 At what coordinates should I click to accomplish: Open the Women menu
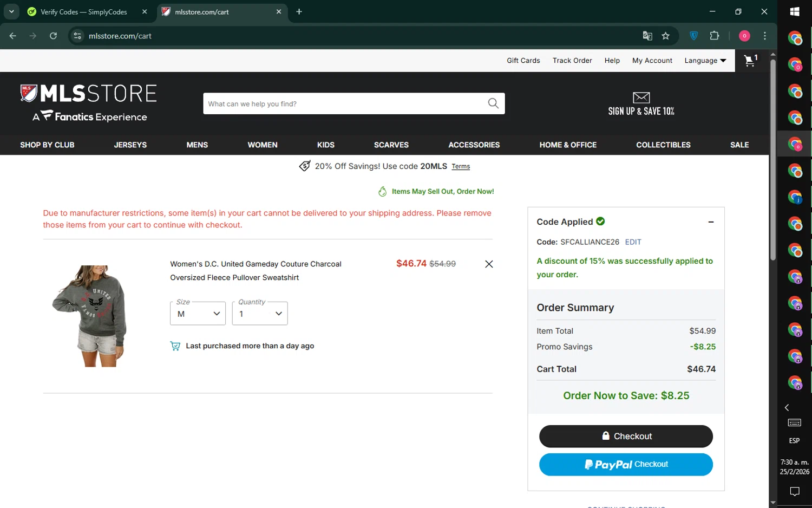pyautogui.click(x=263, y=145)
